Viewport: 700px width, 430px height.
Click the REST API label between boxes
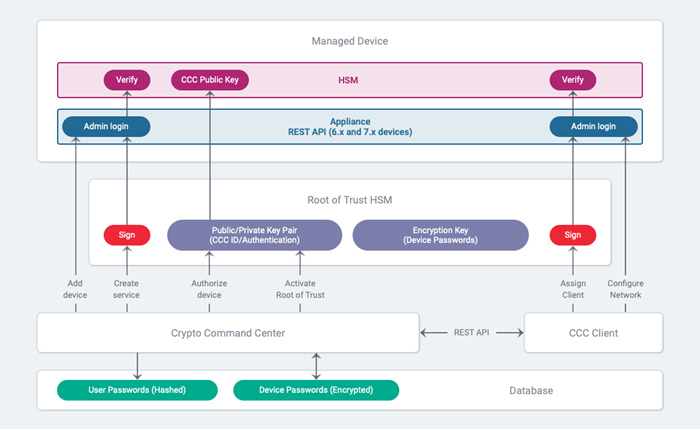[x=472, y=333]
